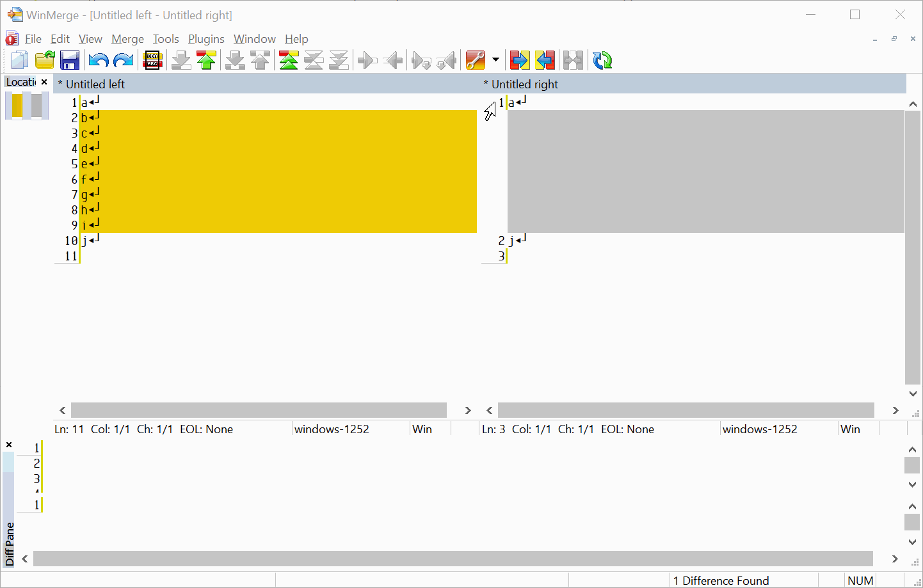Open WinMerge Options via the wrench icon
The width and height of the screenshot is (923, 588).
(477, 60)
